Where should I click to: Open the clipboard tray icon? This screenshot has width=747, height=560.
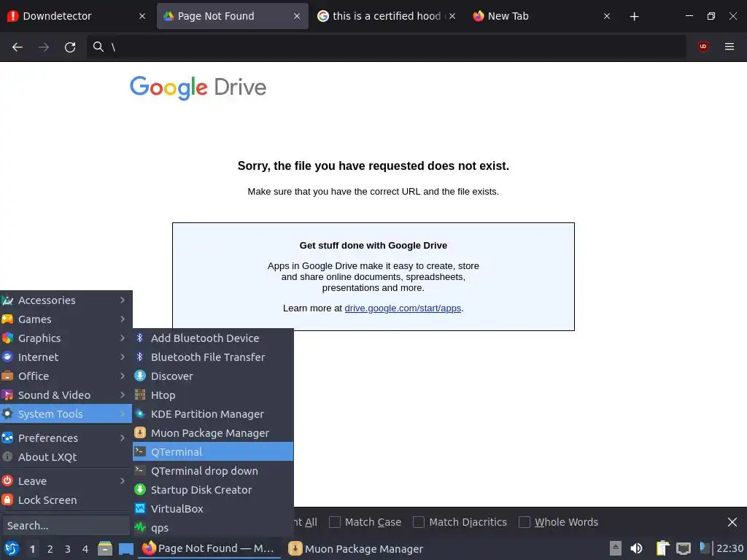(x=662, y=549)
